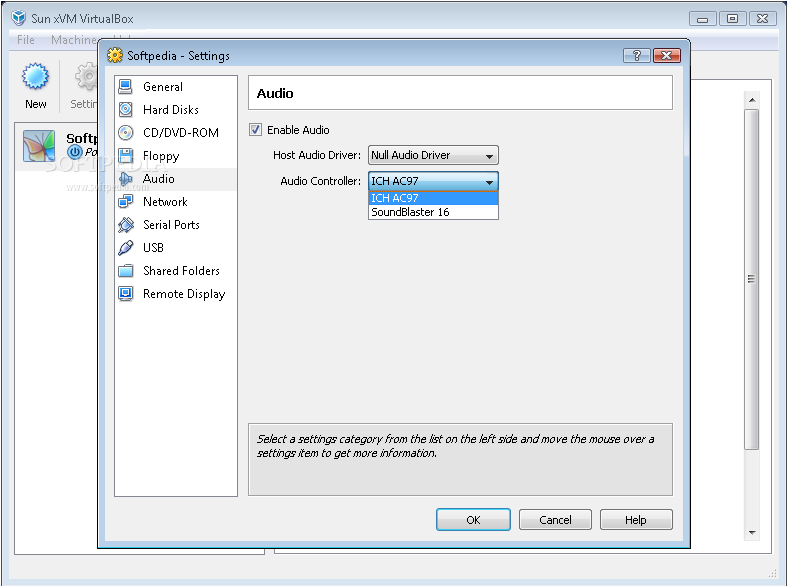This screenshot has width=788, height=586.
Task: Open the Shared Folders icon
Action: [x=125, y=271]
